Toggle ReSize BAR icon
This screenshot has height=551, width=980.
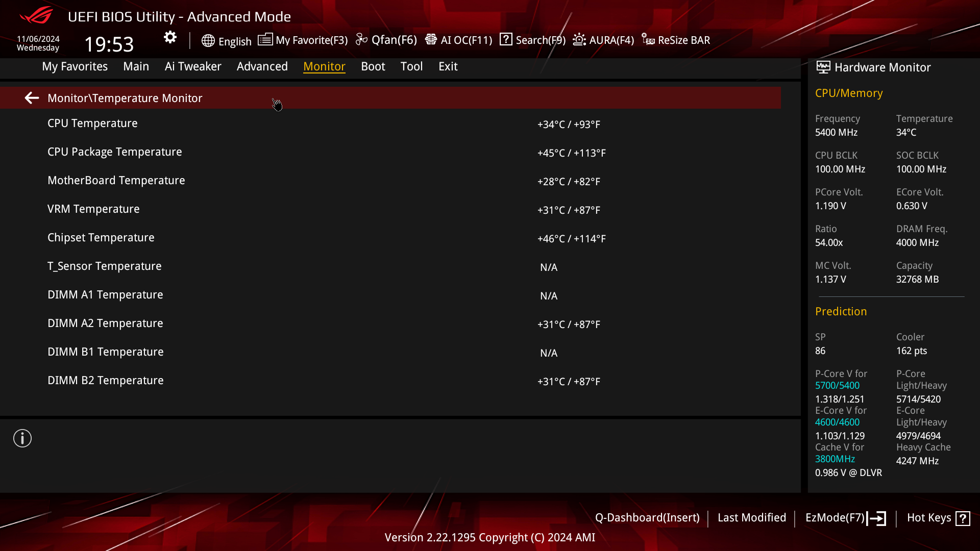pyautogui.click(x=648, y=40)
